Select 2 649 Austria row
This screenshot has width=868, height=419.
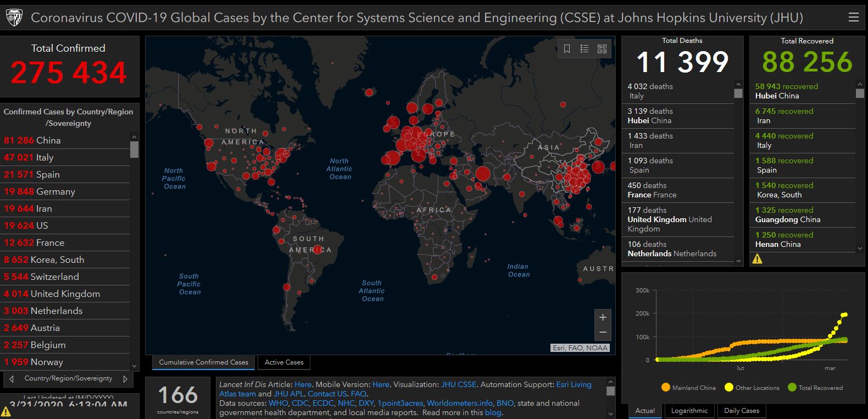pyautogui.click(x=65, y=328)
